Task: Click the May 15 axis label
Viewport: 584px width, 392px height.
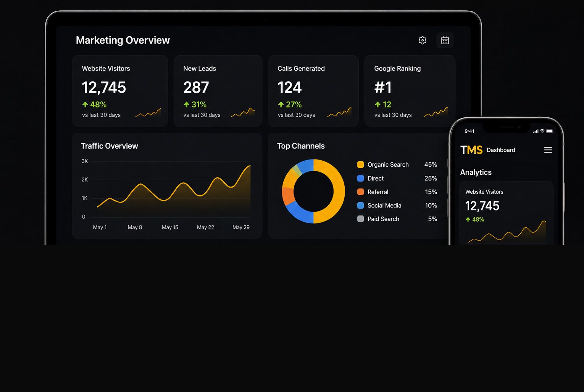Action: [170, 227]
